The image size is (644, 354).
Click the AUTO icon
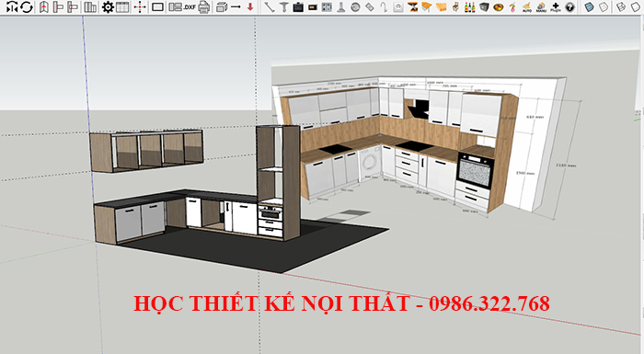(x=527, y=6)
